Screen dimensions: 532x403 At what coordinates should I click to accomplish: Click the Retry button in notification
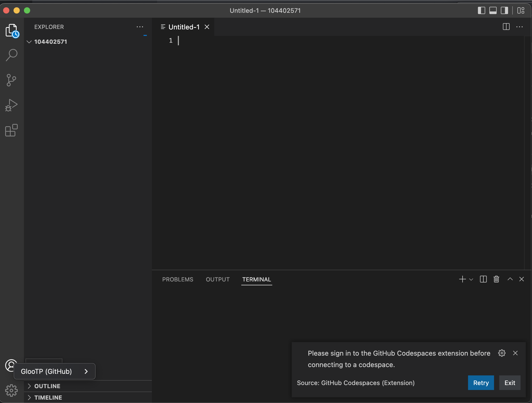click(x=481, y=383)
